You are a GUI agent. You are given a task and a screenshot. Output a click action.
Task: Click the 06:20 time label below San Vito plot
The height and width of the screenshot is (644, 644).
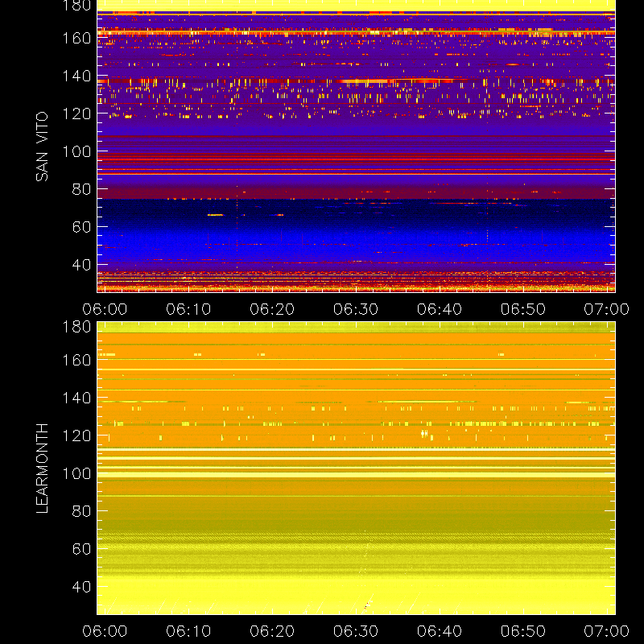[272, 309]
